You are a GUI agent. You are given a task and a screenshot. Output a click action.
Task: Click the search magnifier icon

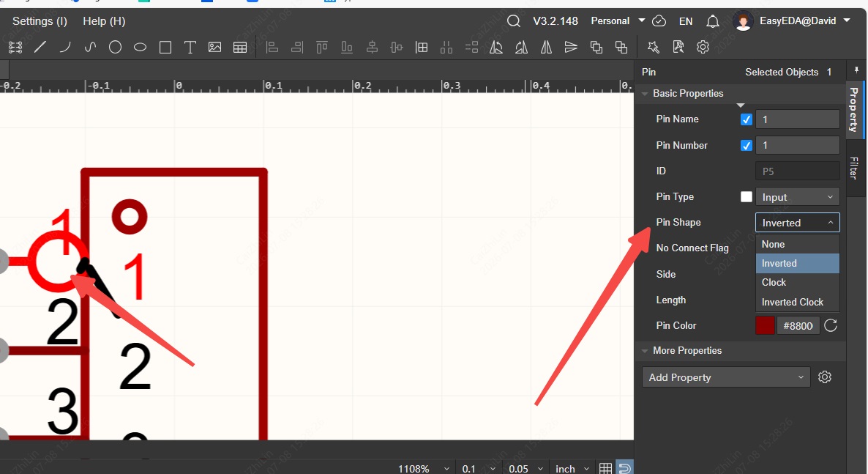[x=514, y=21]
